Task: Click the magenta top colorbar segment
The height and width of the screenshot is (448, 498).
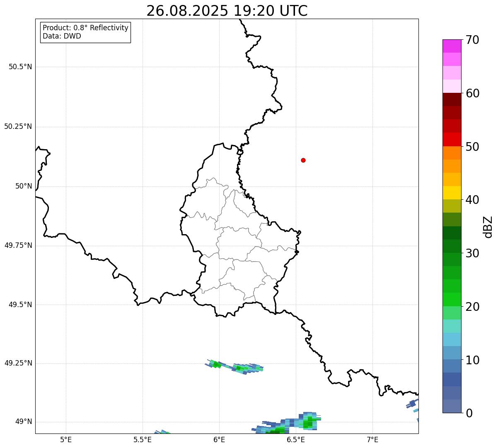Action: click(x=452, y=46)
